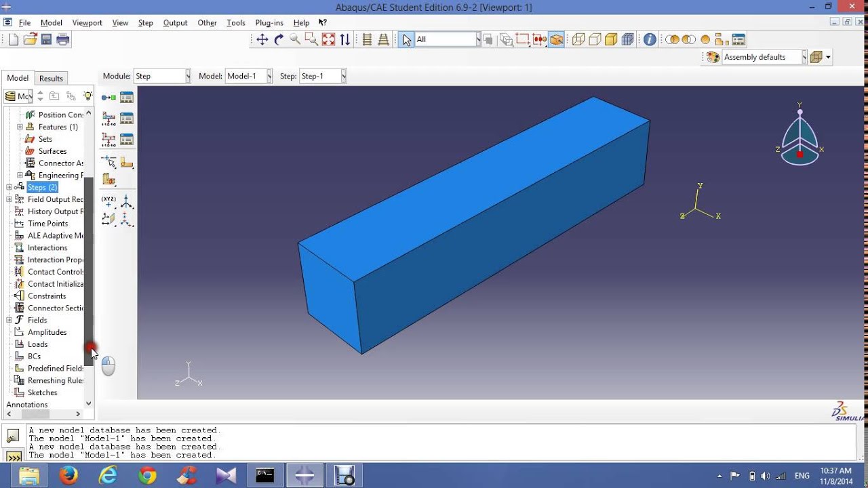The height and width of the screenshot is (488, 868).
Task: Select Loads in the model tree
Action: click(37, 344)
